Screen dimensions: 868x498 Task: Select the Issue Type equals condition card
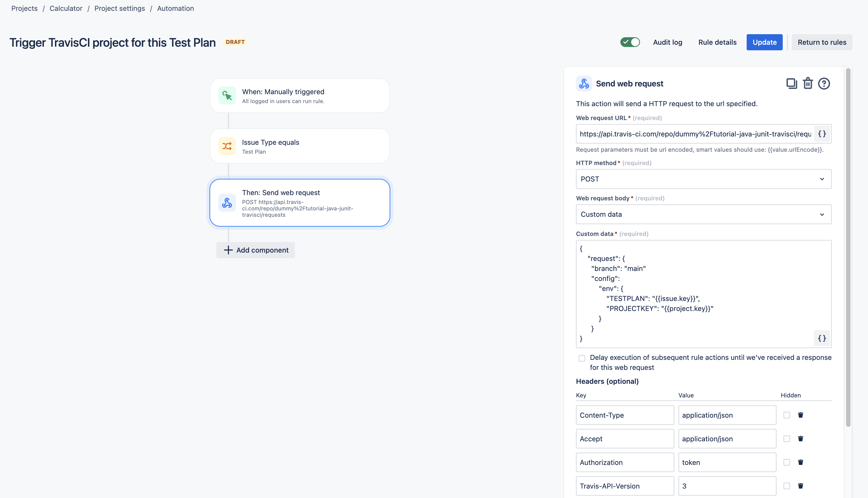click(x=300, y=146)
